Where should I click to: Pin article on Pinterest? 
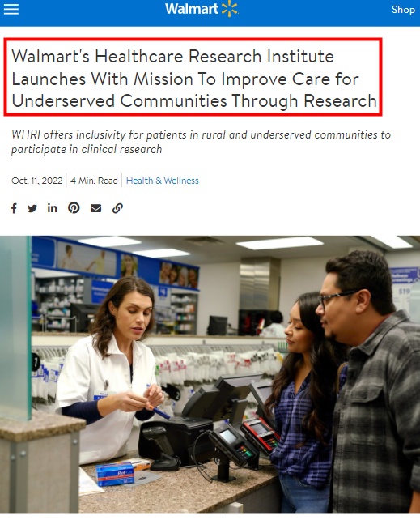pyautogui.click(x=74, y=208)
